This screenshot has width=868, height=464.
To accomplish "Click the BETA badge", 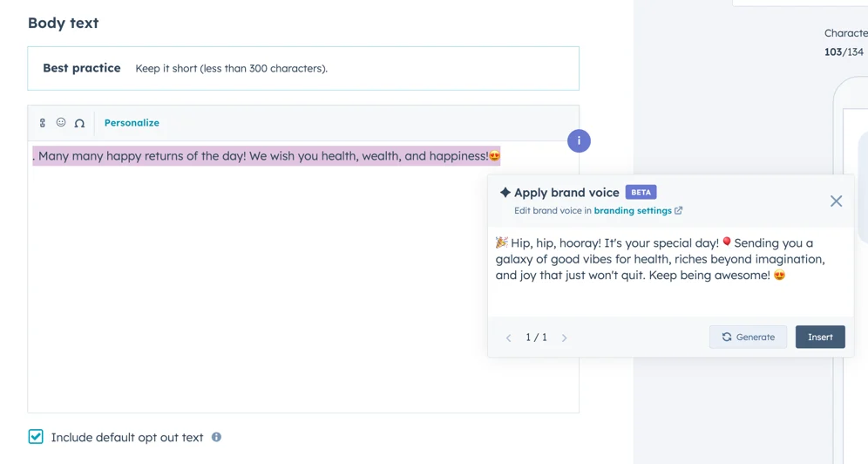I will click(x=641, y=192).
